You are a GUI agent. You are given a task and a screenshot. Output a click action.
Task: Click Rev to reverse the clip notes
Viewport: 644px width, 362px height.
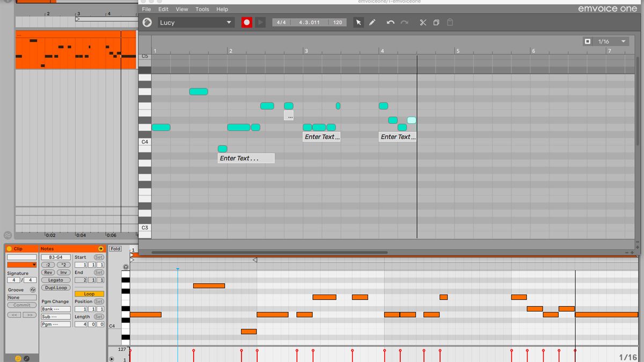coord(48,272)
